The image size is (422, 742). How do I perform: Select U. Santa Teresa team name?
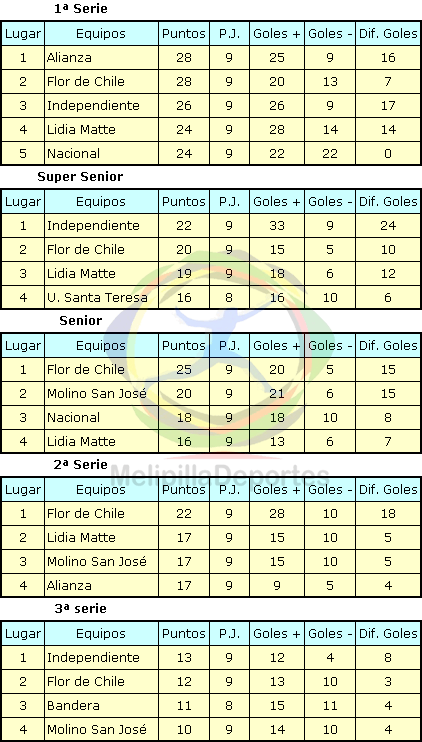(x=97, y=297)
